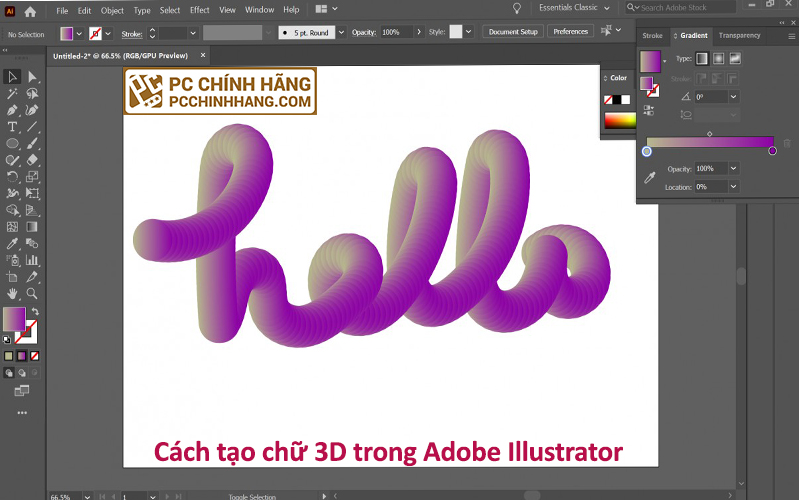
Task: Open the Effect menu
Action: 199,10
